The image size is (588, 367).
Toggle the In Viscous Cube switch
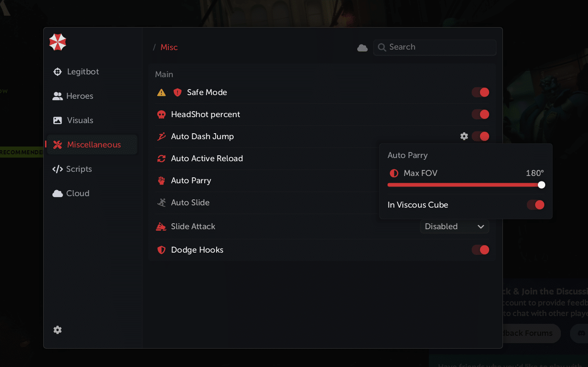[536, 205]
